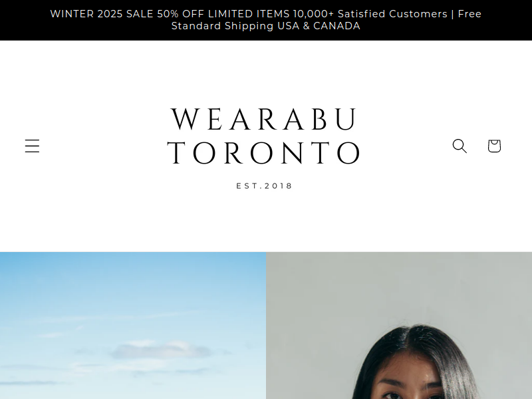Click the TORONTO word in logo
This screenshot has height=399, width=532.
point(264,153)
